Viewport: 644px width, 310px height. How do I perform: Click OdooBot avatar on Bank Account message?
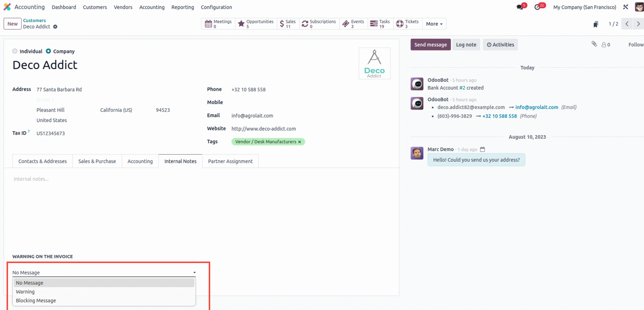[x=417, y=84]
